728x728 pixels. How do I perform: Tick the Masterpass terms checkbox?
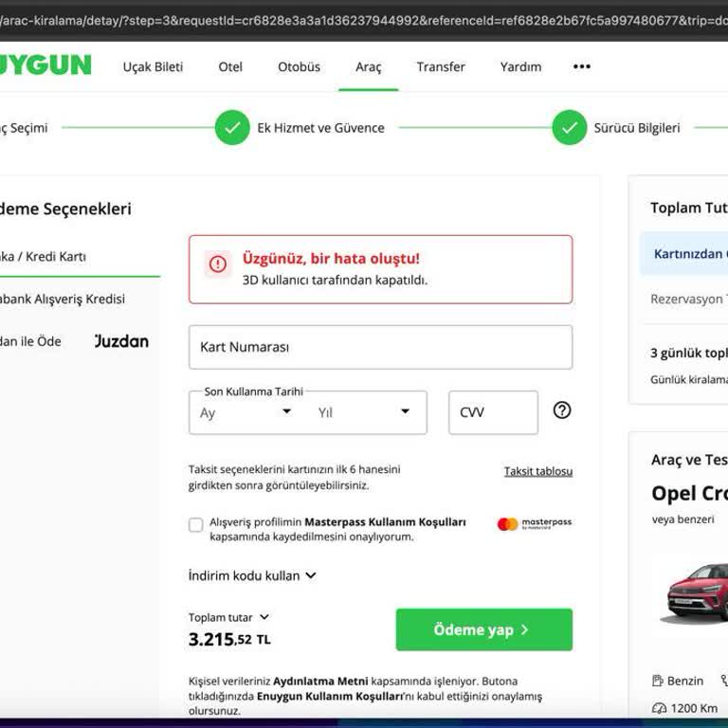196,525
